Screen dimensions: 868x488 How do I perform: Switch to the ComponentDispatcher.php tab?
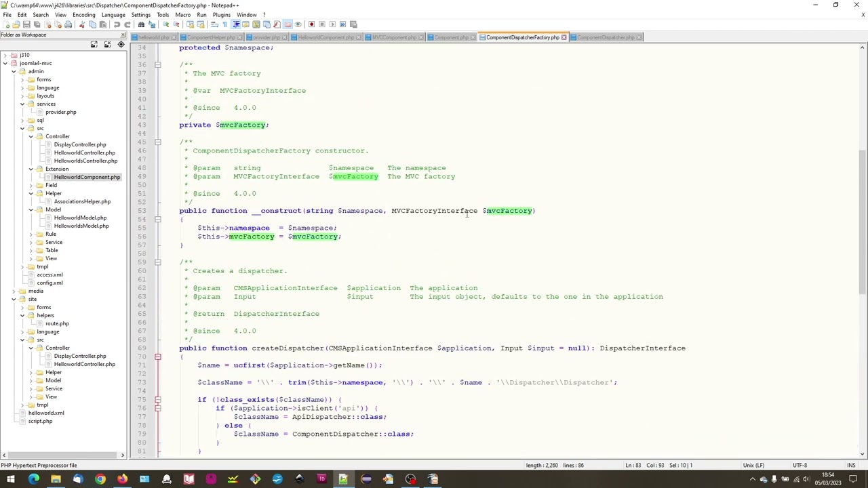(606, 37)
